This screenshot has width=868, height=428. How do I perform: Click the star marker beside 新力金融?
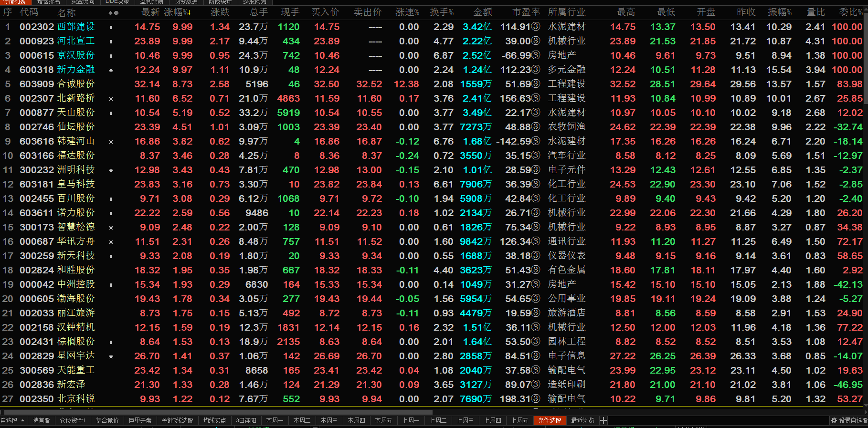click(x=111, y=71)
